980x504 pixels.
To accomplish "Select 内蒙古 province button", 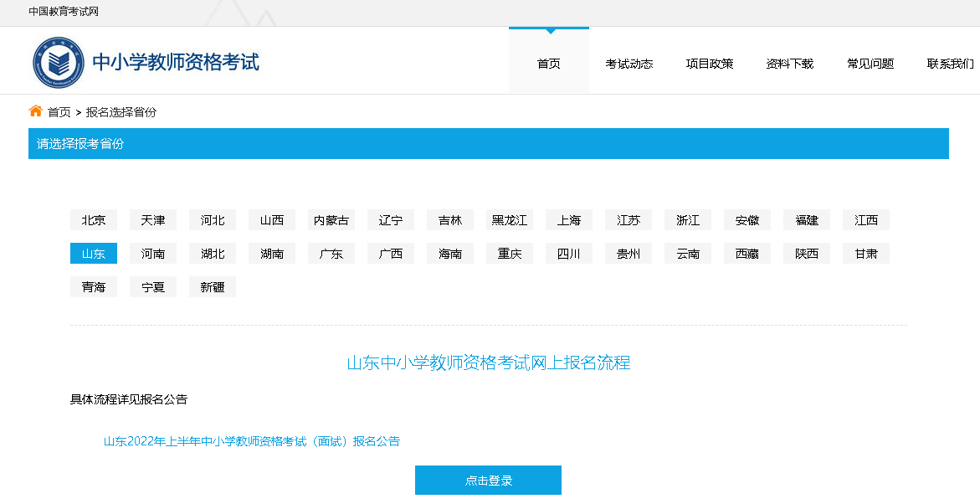I will tap(331, 220).
